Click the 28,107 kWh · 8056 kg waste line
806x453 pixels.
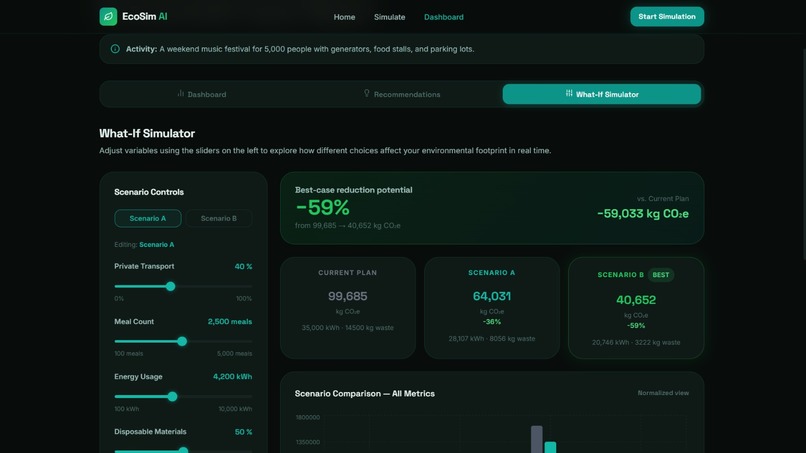pos(491,339)
